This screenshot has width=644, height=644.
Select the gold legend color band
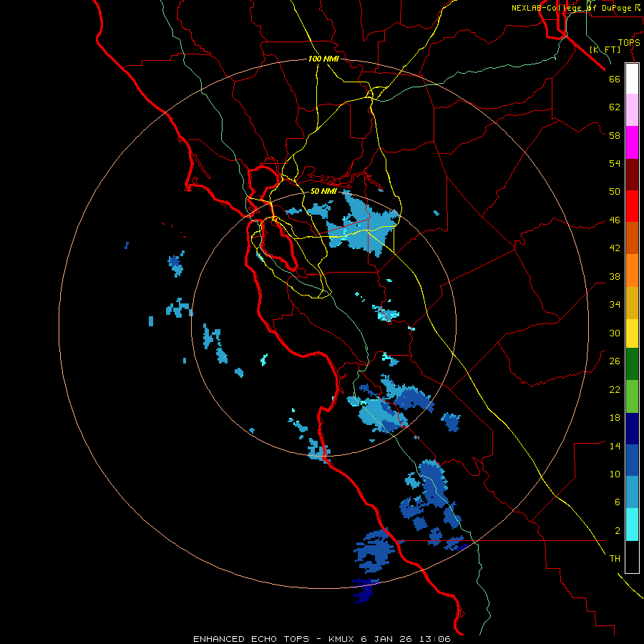point(632,303)
